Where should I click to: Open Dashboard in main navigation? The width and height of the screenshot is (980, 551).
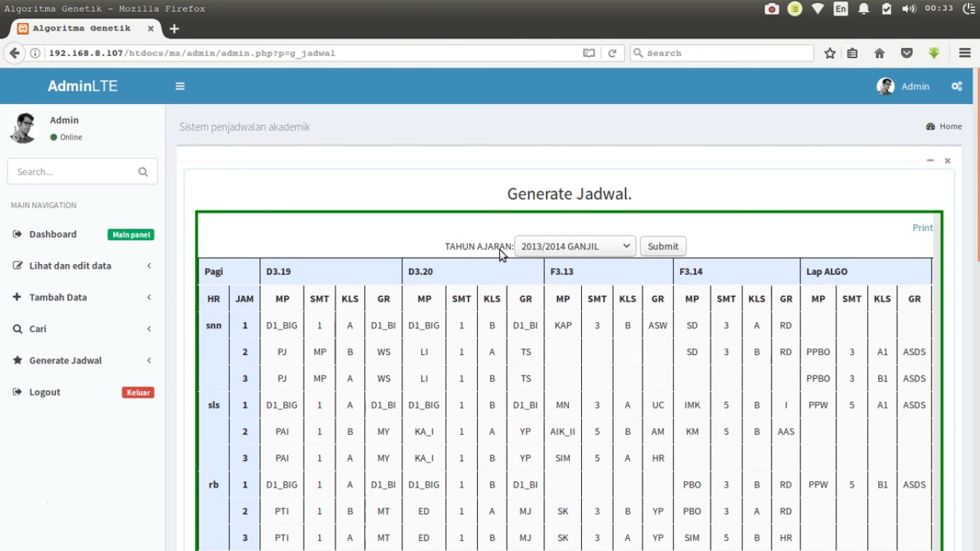(52, 234)
